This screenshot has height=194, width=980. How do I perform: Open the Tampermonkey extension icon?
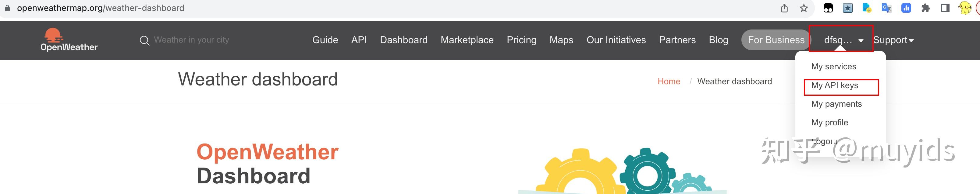pyautogui.click(x=828, y=8)
